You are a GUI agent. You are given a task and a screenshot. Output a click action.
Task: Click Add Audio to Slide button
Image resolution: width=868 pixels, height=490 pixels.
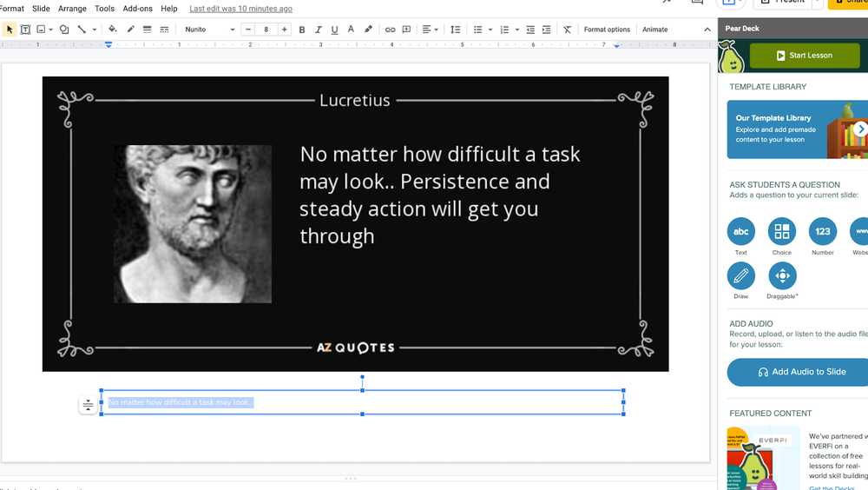(x=800, y=372)
